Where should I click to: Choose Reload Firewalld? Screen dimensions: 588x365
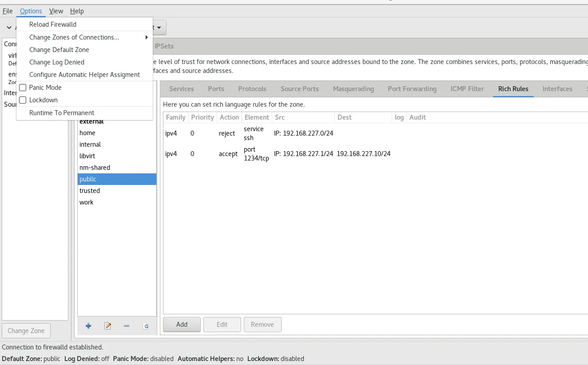[84, 24]
